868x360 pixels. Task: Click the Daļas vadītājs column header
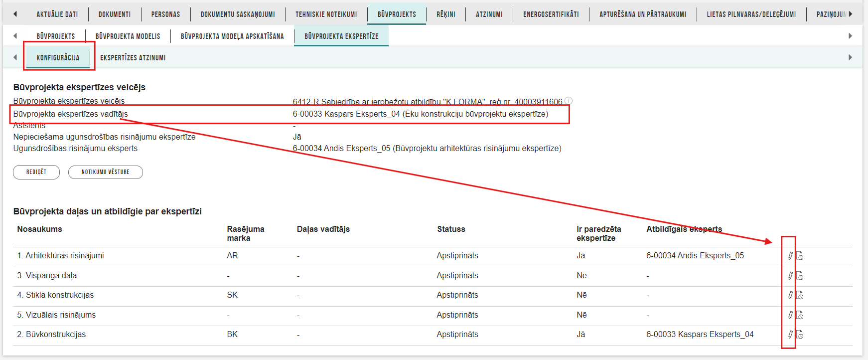(323, 229)
